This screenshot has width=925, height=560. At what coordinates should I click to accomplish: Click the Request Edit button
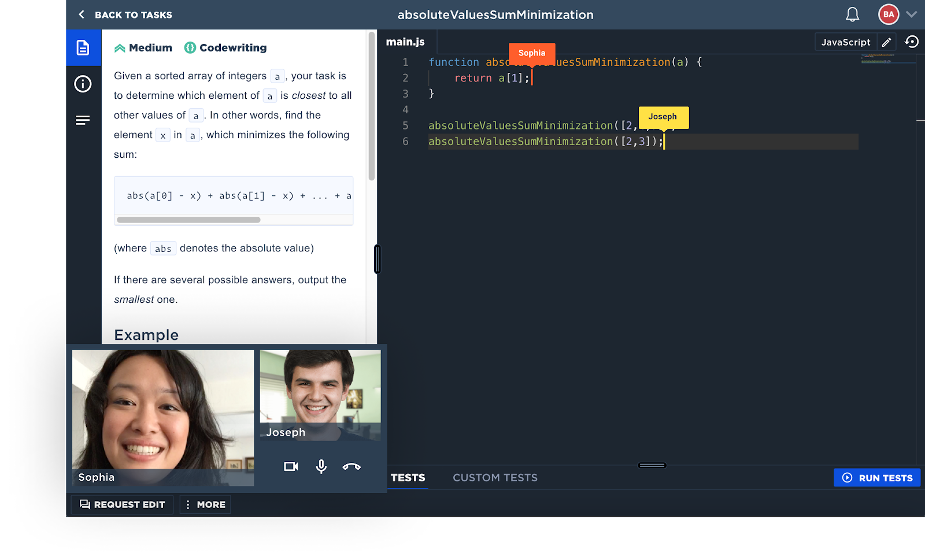pos(123,505)
